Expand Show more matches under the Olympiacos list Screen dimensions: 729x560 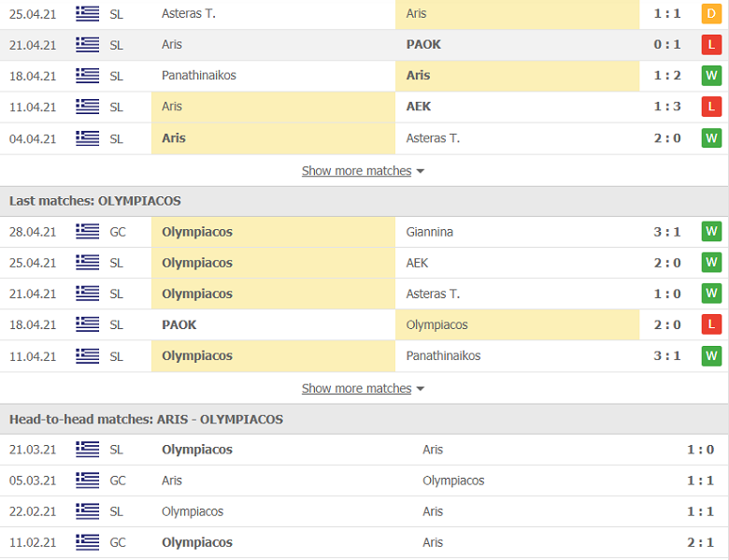click(363, 388)
